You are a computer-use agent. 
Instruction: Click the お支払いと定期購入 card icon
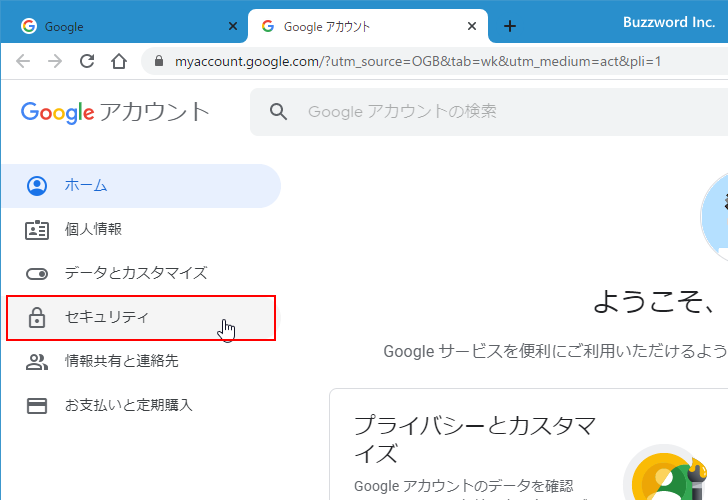37,406
